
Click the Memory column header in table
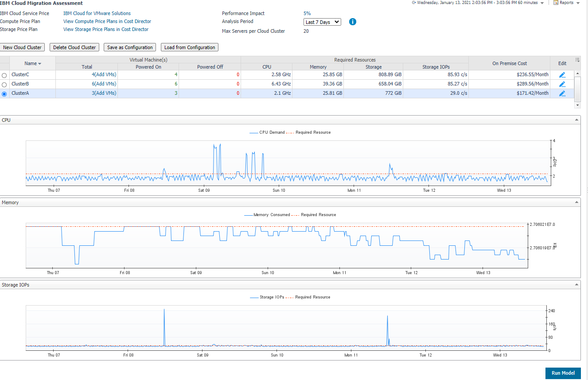(x=318, y=67)
